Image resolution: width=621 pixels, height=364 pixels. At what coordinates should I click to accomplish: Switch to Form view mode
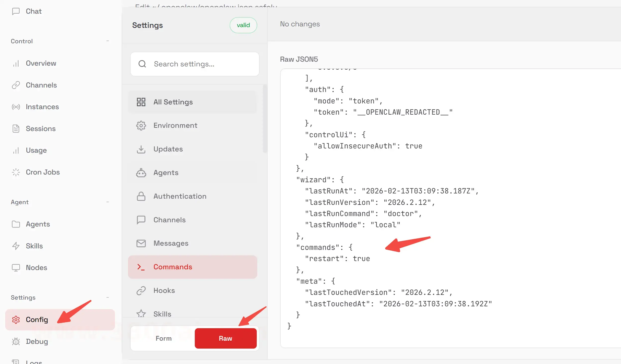163,338
